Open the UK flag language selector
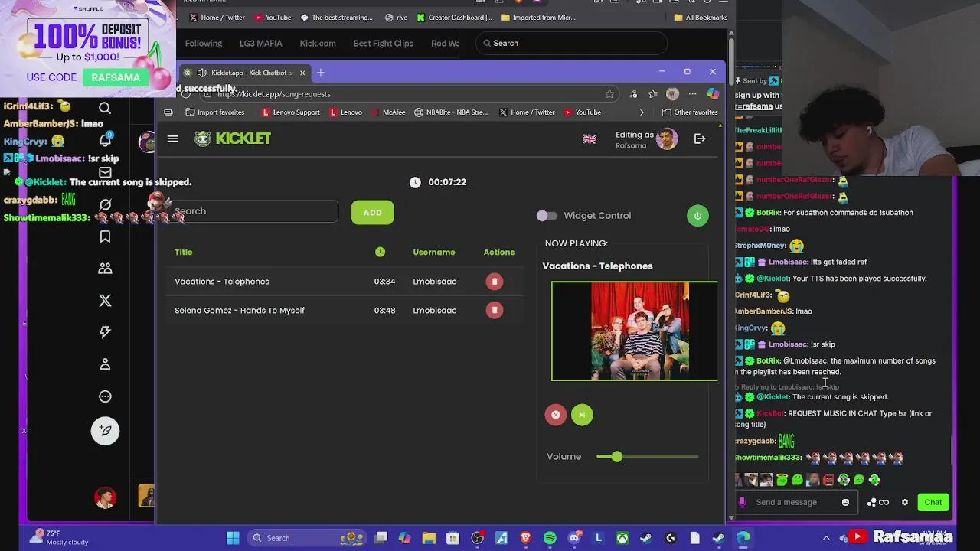Image resolution: width=980 pixels, height=551 pixels. tap(590, 139)
